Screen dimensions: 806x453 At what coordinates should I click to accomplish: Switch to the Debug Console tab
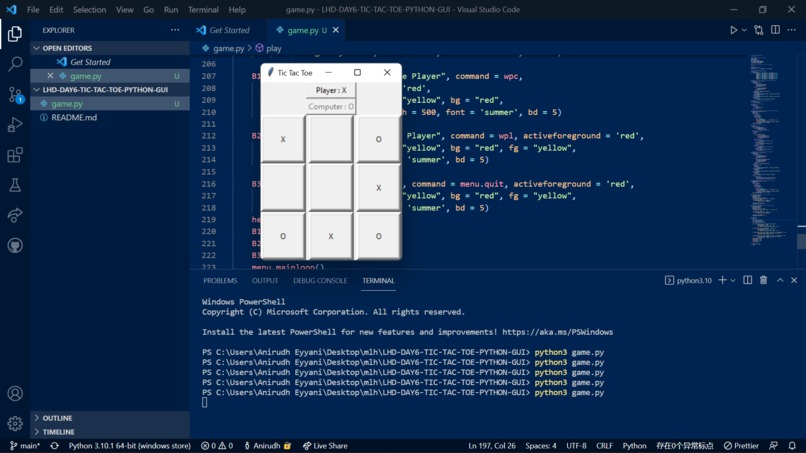pos(320,281)
